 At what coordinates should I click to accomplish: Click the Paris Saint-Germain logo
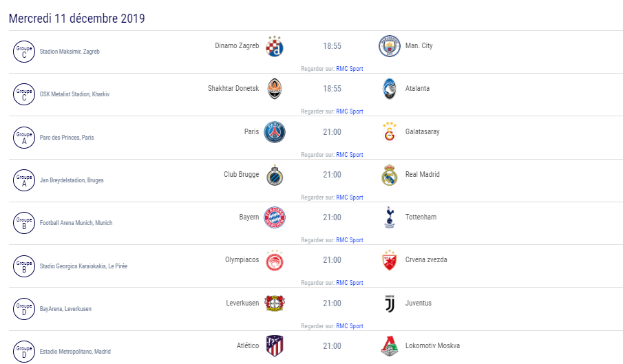click(x=275, y=132)
